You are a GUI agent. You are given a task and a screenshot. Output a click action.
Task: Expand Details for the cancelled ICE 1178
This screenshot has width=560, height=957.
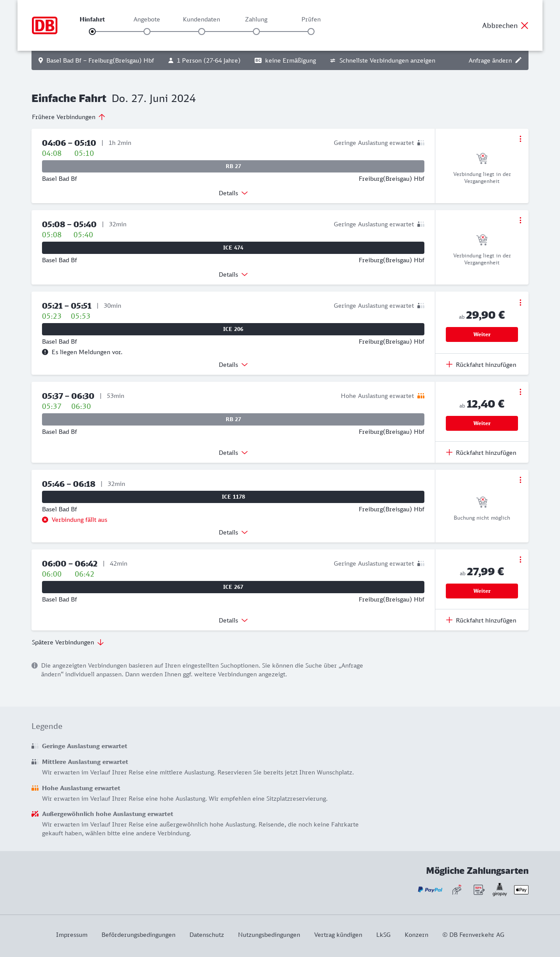pos(233,532)
